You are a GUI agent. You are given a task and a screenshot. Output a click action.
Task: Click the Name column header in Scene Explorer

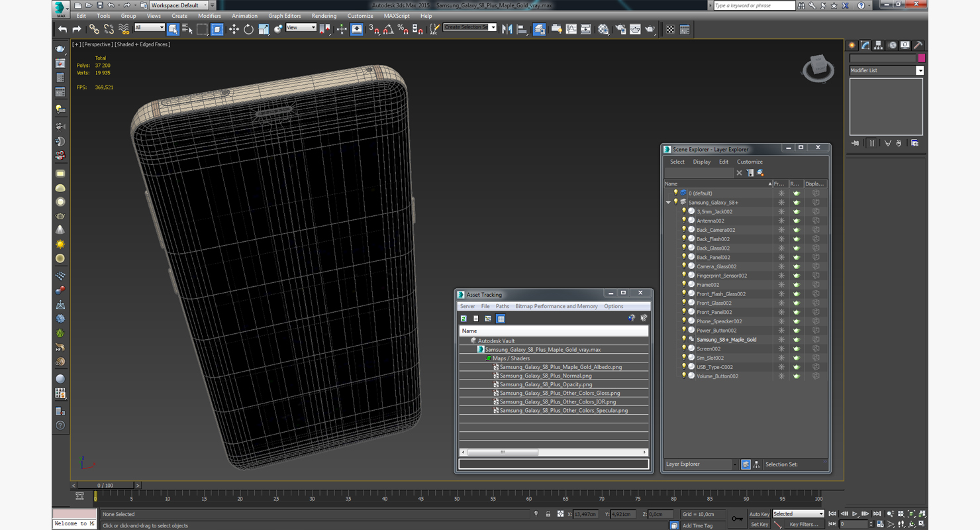pos(718,184)
